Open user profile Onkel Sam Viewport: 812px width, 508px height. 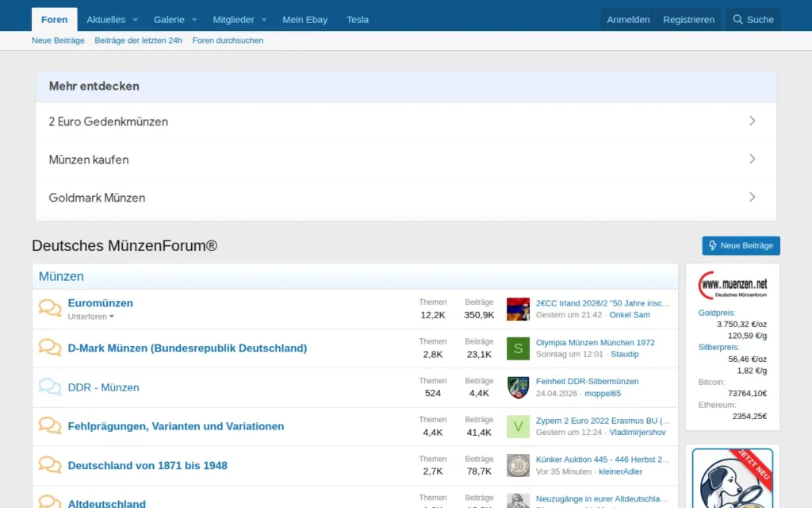(x=630, y=314)
